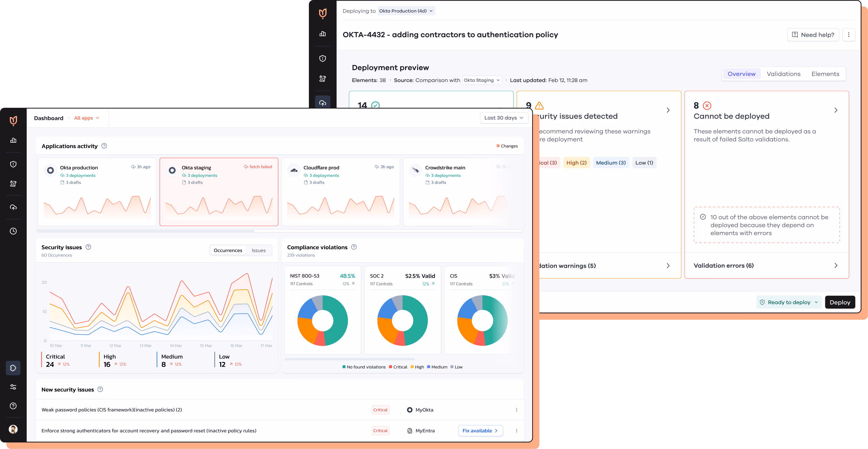Viewport: 868px width, 449px height.
Task: Expand validation warnings (5) row
Action: tap(610, 266)
